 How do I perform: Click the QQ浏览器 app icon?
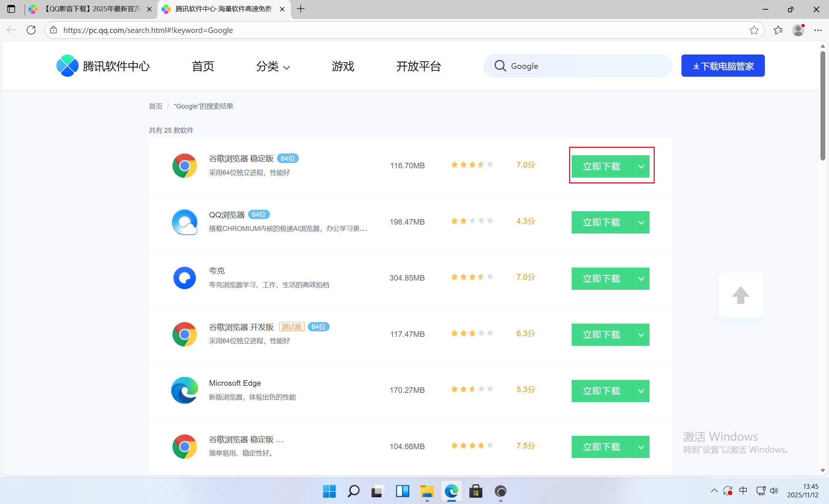[x=184, y=222]
